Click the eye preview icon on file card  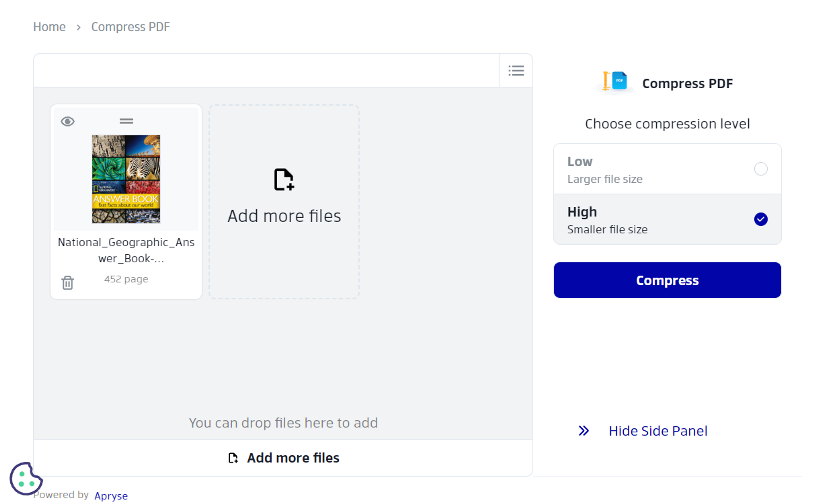point(68,121)
